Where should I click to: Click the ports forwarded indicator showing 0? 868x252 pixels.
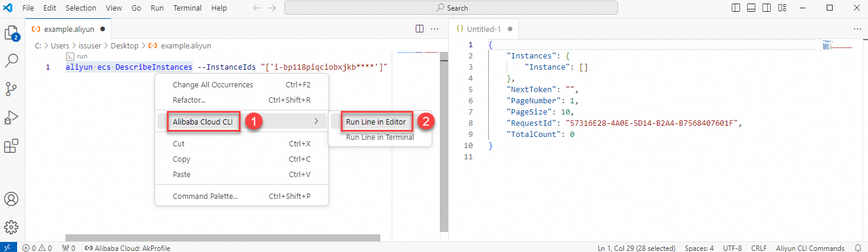68,248
